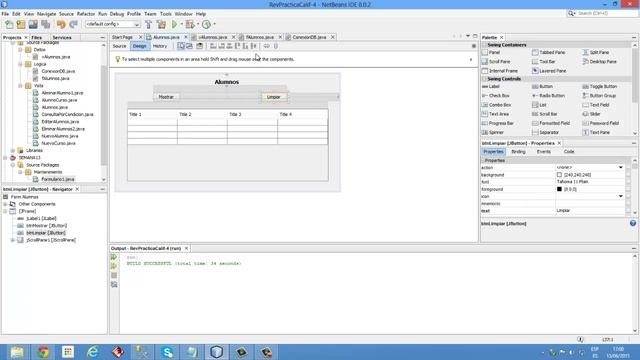Open the Code properties tab
This screenshot has height=360, width=640.
[x=569, y=152]
